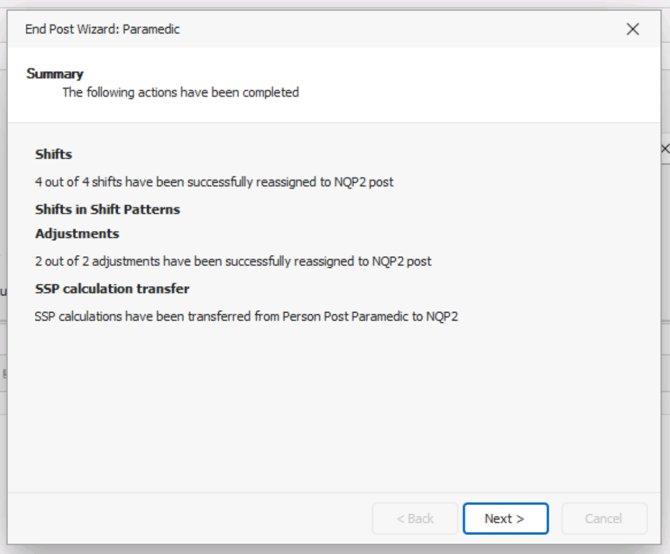This screenshot has width=670, height=554.
Task: Click the disabled Cancel button
Action: point(603,518)
